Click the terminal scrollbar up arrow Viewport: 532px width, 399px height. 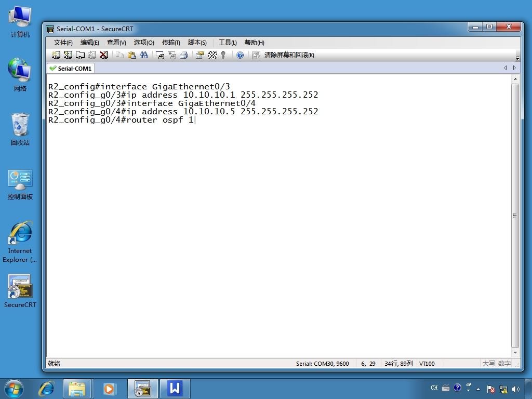click(515, 79)
